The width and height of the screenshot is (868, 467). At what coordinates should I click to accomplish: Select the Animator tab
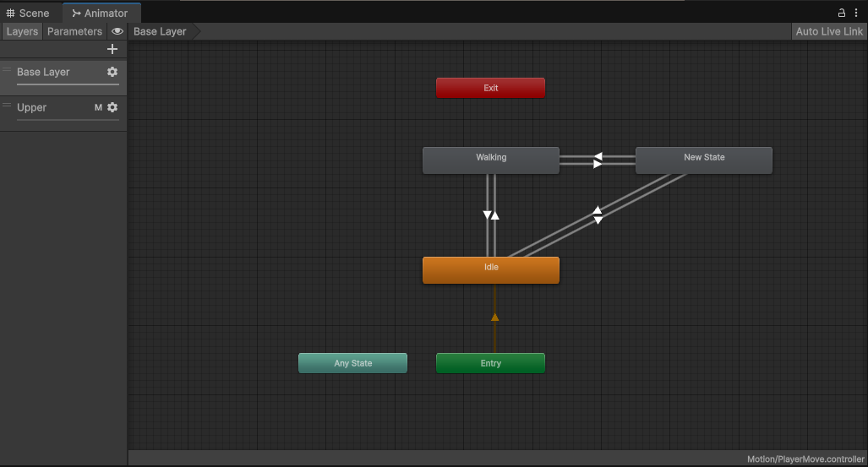[x=101, y=13]
